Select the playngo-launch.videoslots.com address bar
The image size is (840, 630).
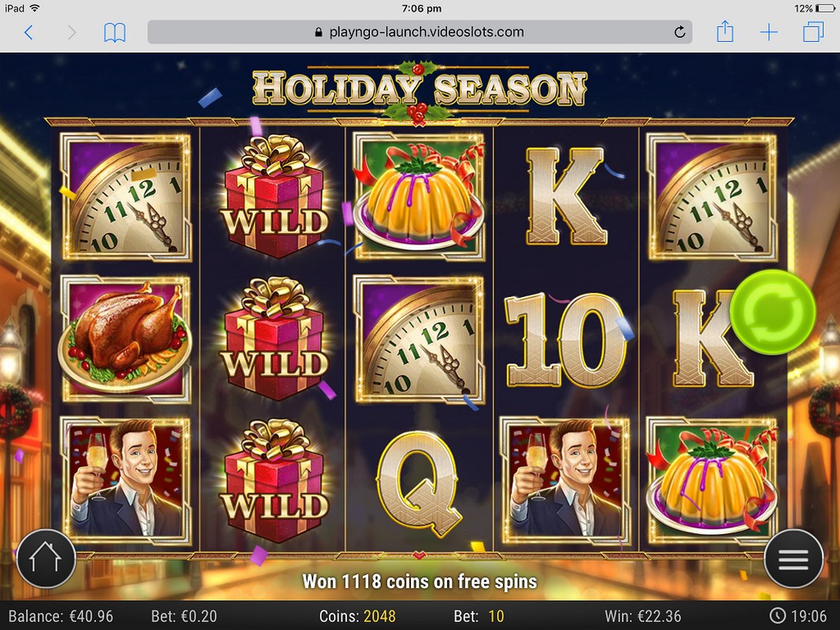click(420, 32)
